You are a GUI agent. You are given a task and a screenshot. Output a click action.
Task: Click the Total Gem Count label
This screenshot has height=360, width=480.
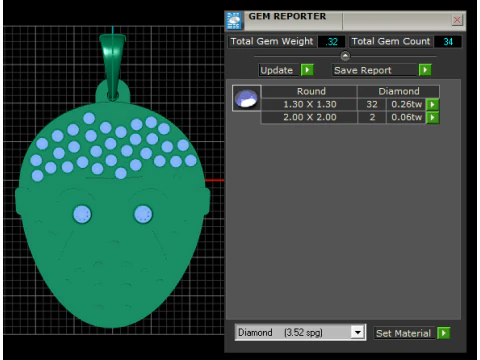[391, 42]
